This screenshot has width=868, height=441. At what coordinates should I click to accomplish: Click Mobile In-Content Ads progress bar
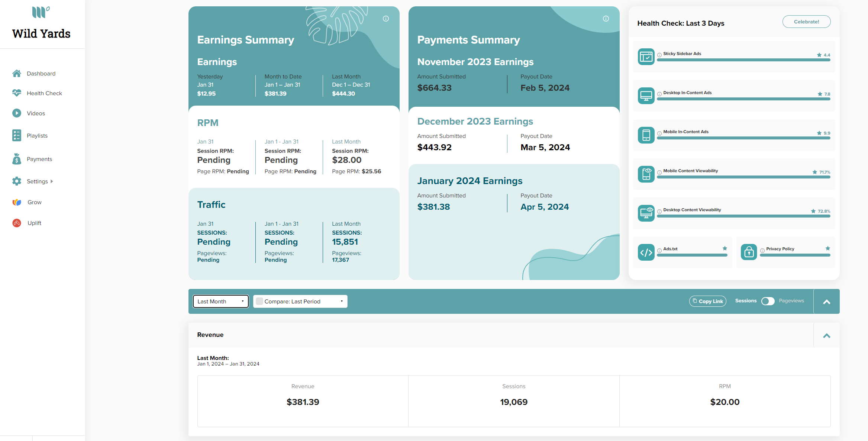click(x=743, y=138)
